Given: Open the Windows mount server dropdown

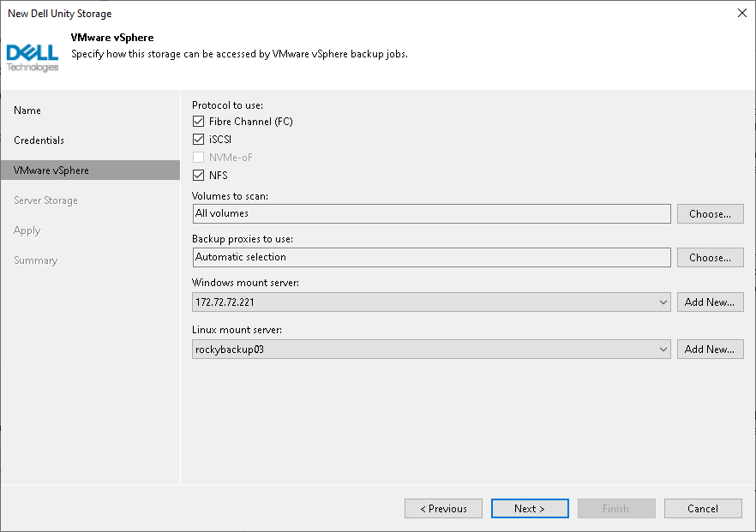Looking at the screenshot, I should coord(431,302).
